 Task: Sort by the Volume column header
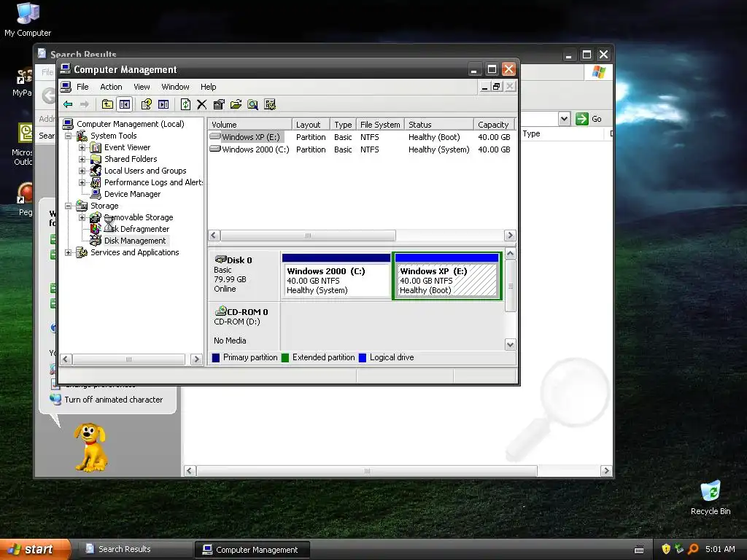point(249,124)
